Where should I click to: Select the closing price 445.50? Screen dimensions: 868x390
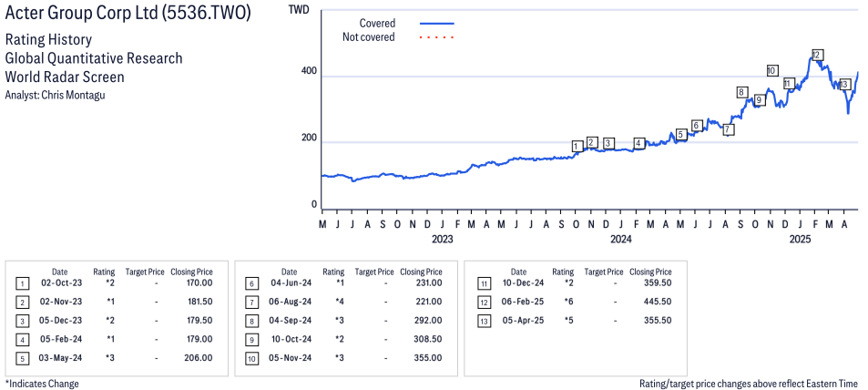point(657,302)
